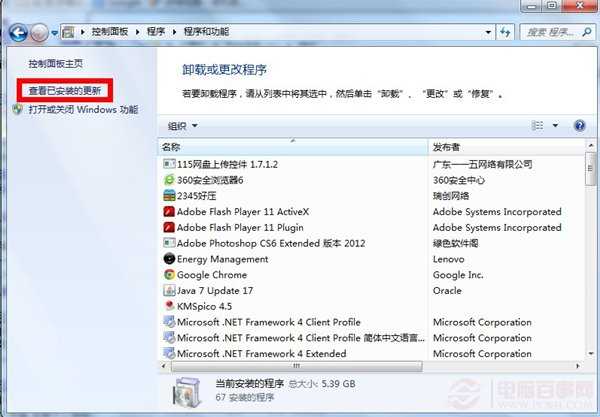The width and height of the screenshot is (600, 417).
Task: Click the Refresh button beside address bar
Action: pos(505,32)
